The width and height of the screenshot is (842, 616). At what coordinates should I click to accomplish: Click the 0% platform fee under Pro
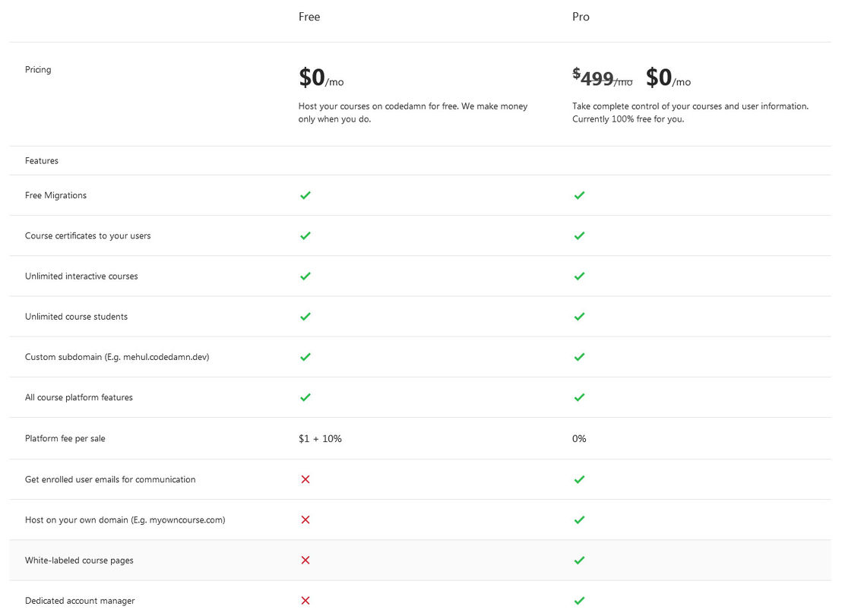click(x=579, y=438)
